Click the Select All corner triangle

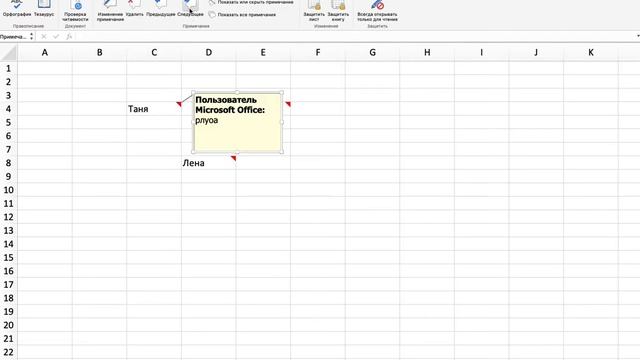pos(9,53)
